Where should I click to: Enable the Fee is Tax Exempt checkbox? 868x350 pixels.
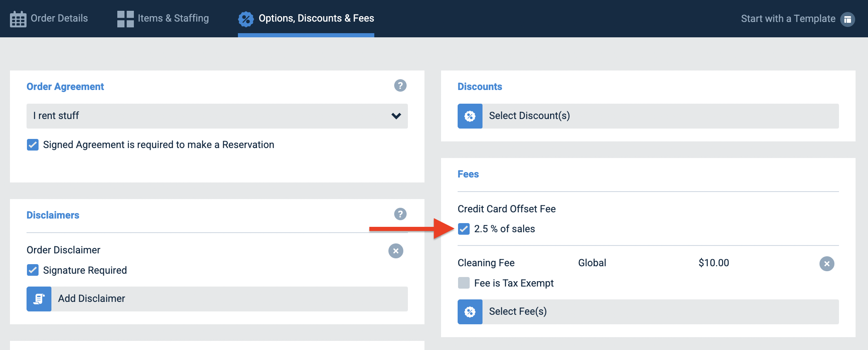[x=464, y=283]
